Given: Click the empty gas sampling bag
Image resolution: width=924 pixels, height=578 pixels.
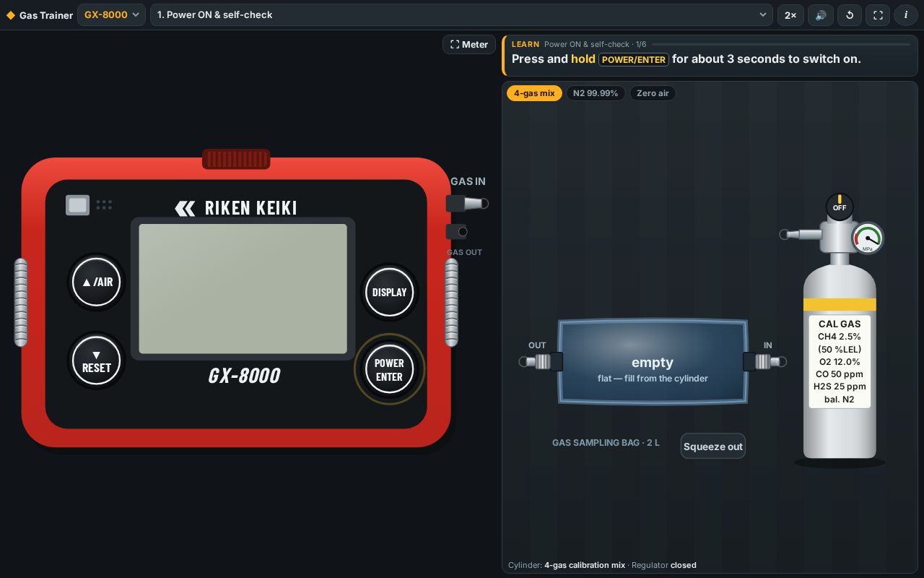Looking at the screenshot, I should (x=653, y=361).
